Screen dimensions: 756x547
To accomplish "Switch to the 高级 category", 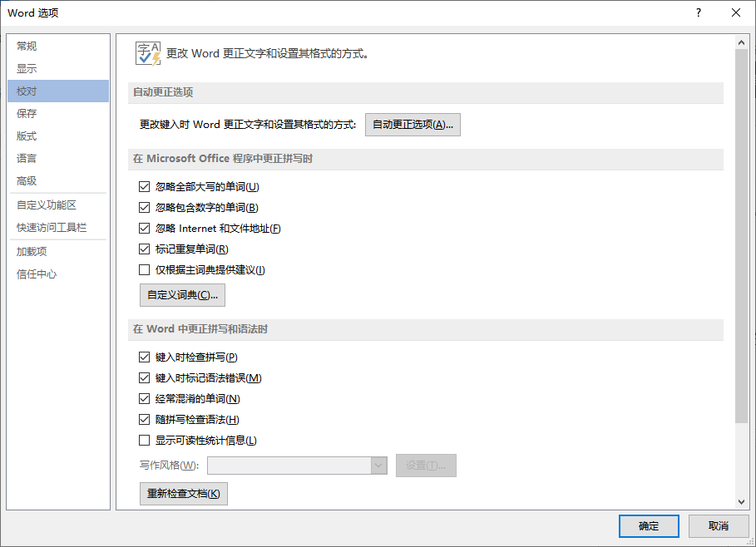I will click(x=58, y=180).
